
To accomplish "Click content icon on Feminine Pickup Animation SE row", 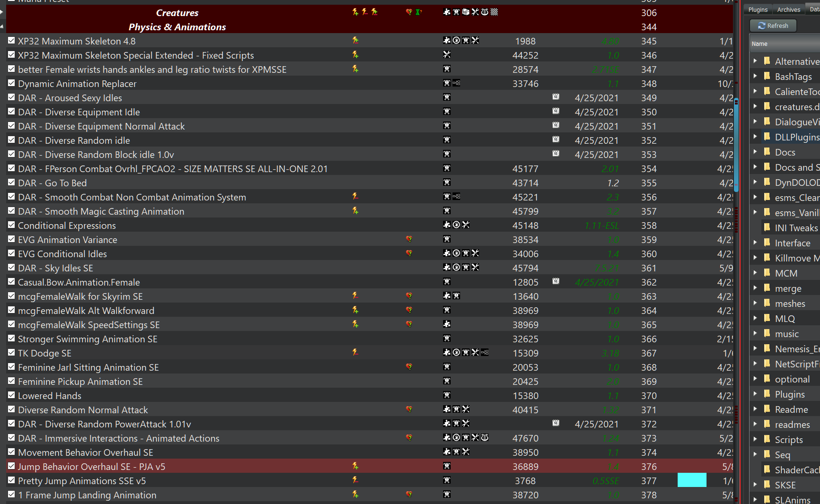I will pos(447,381).
